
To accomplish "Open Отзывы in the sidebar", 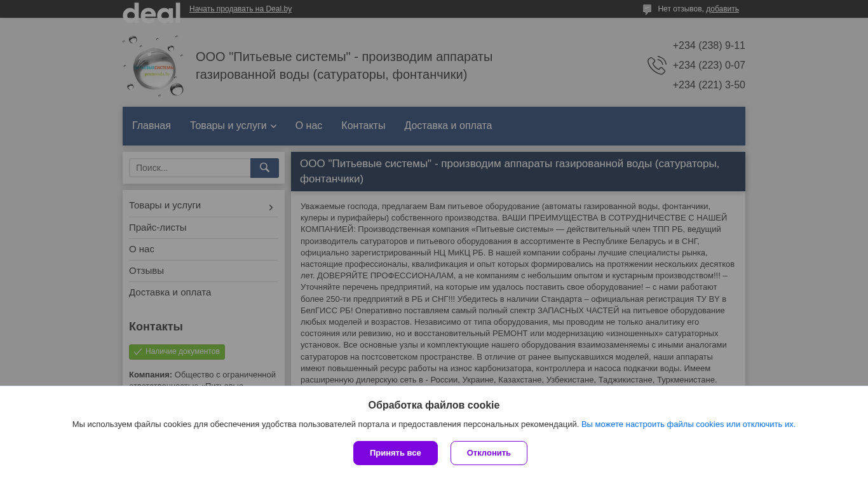I will click(146, 271).
